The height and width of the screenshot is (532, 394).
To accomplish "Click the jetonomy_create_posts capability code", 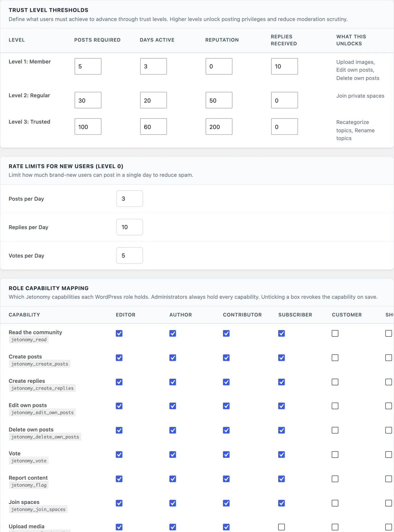I will pos(40,364).
